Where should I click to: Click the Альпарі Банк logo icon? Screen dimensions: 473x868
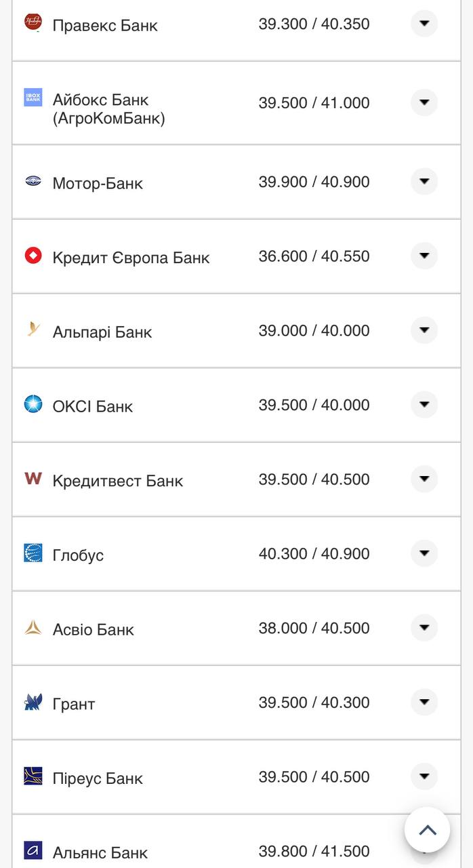click(x=33, y=330)
